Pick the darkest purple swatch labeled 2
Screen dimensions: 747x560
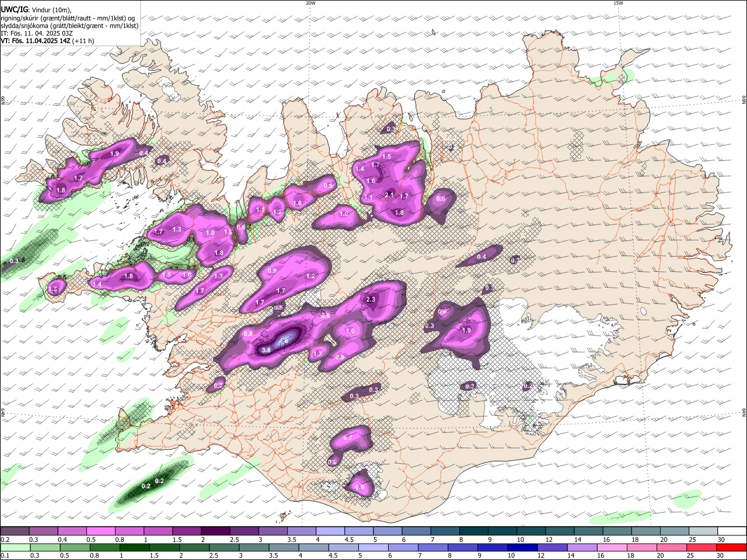click(x=215, y=531)
